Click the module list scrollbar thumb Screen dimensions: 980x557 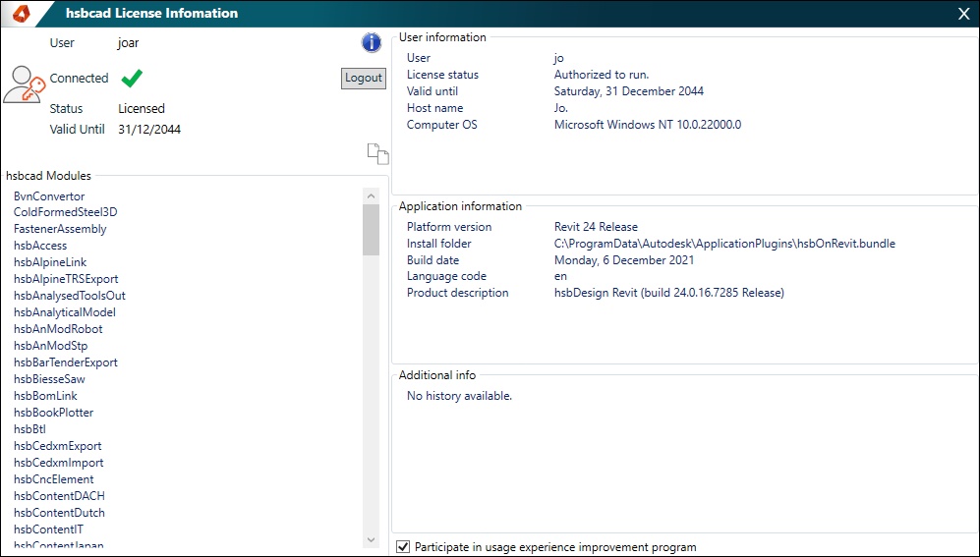371,230
